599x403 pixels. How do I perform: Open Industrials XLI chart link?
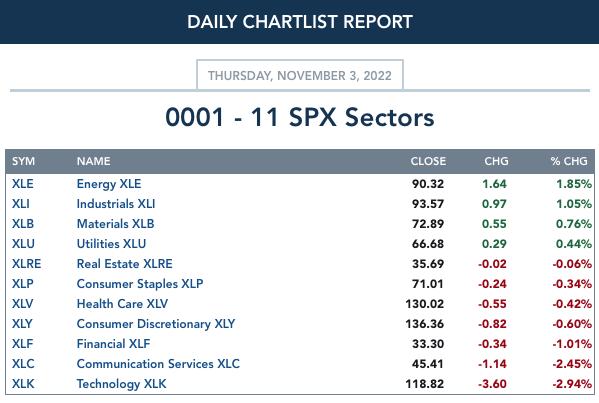click(x=116, y=204)
